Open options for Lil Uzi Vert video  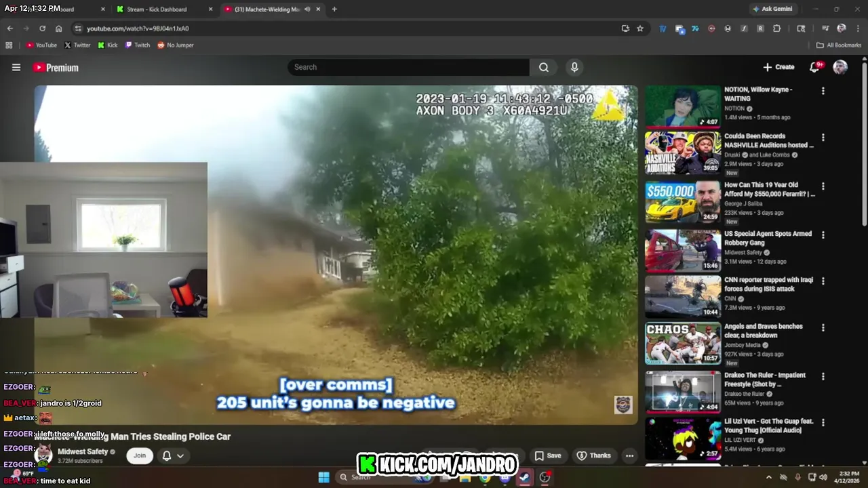pos(823,423)
